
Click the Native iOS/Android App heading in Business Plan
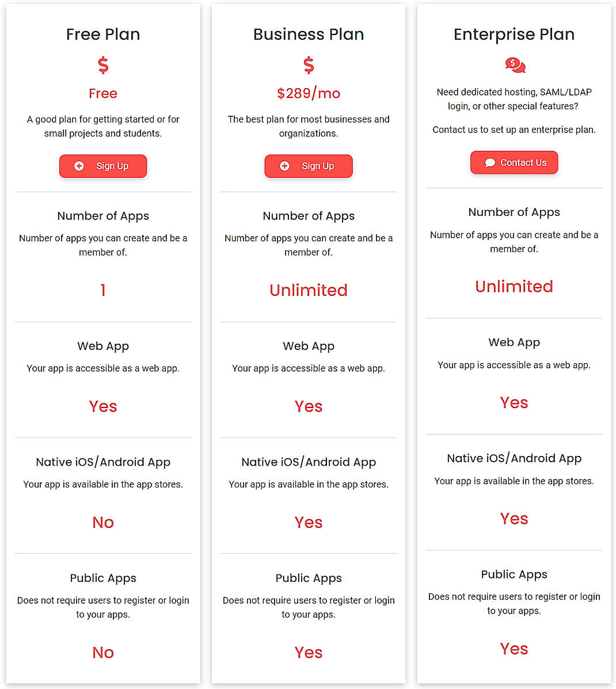(309, 462)
